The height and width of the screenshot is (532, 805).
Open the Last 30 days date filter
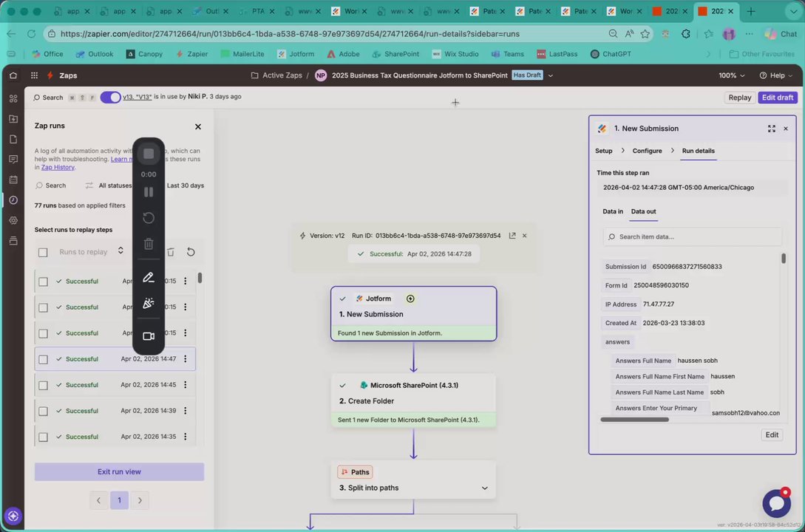point(186,185)
